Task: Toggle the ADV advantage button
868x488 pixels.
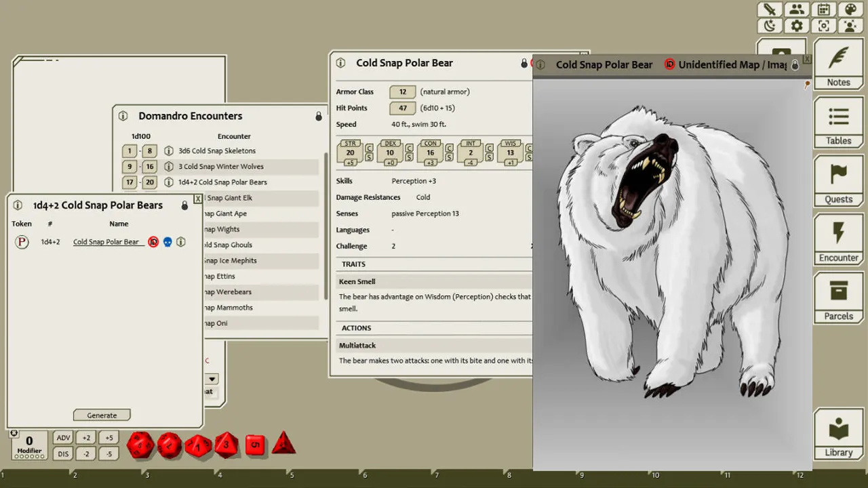Action: click(x=63, y=438)
